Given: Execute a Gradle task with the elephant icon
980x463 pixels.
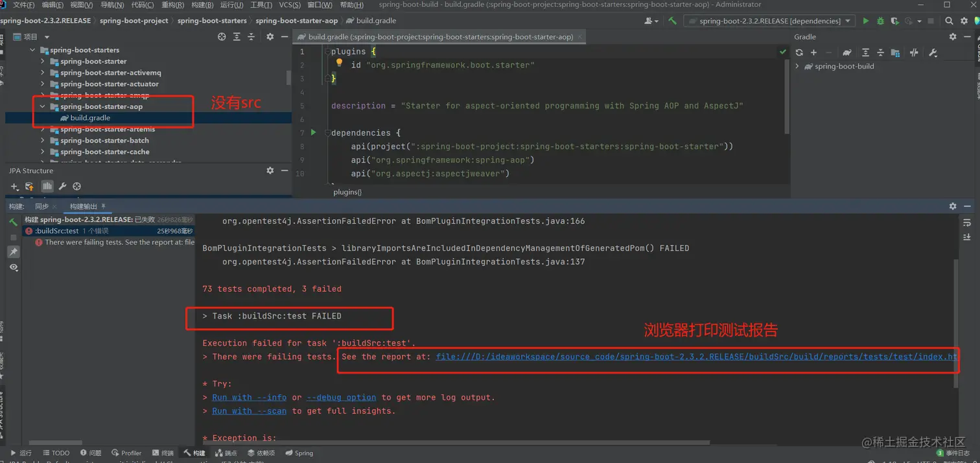Looking at the screenshot, I should [x=846, y=53].
